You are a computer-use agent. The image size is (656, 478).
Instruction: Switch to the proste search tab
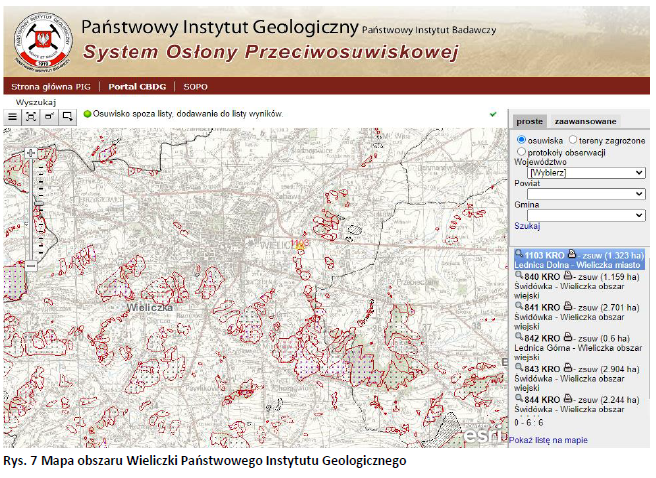point(529,122)
